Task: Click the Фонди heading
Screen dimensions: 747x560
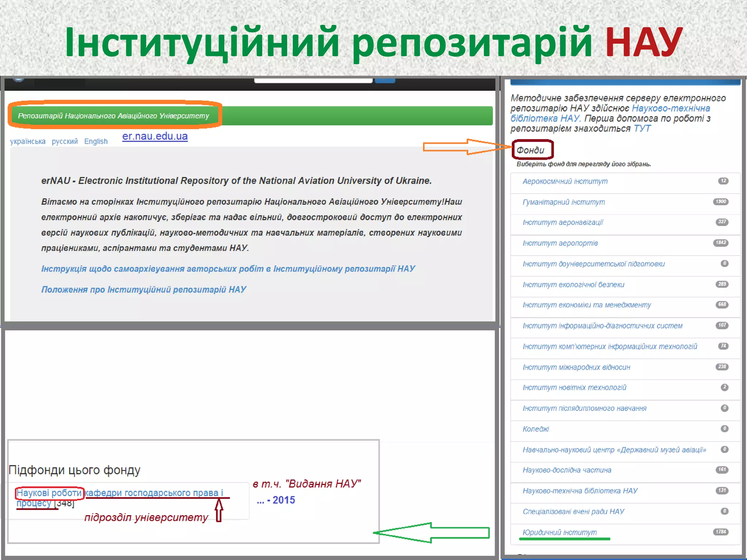Action: [530, 150]
